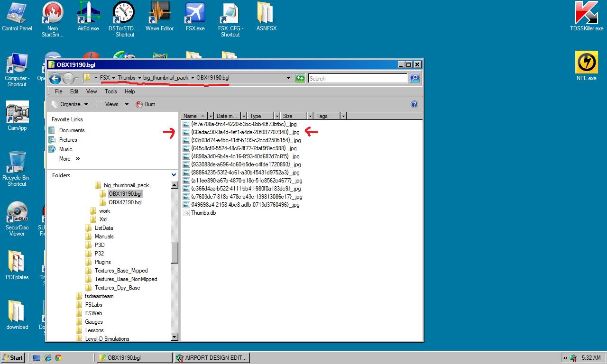Click the Start button
This screenshot has width=607, height=364.
13,358
